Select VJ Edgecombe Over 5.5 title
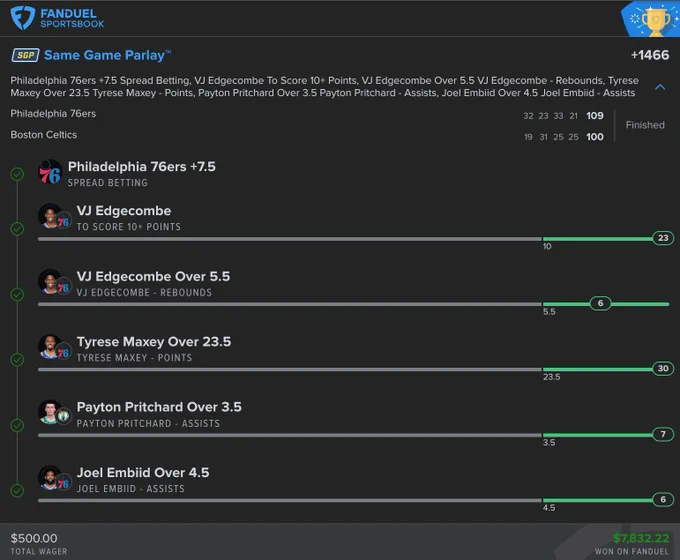Screen dimensions: 680x560 [x=153, y=276]
